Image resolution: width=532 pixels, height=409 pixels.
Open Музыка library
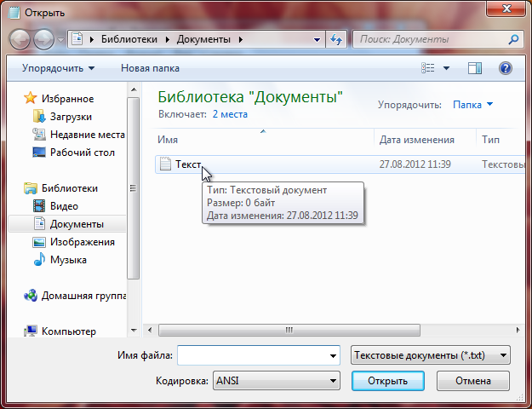click(x=68, y=260)
